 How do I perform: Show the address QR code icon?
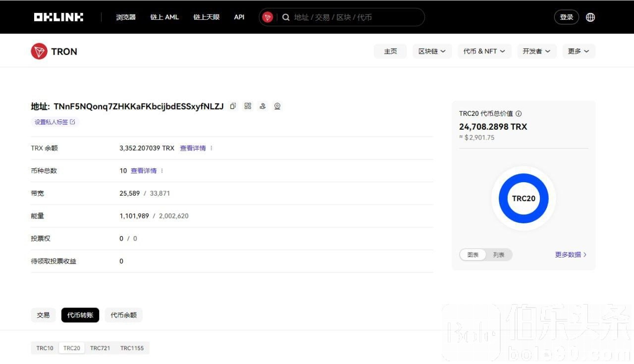point(248,106)
